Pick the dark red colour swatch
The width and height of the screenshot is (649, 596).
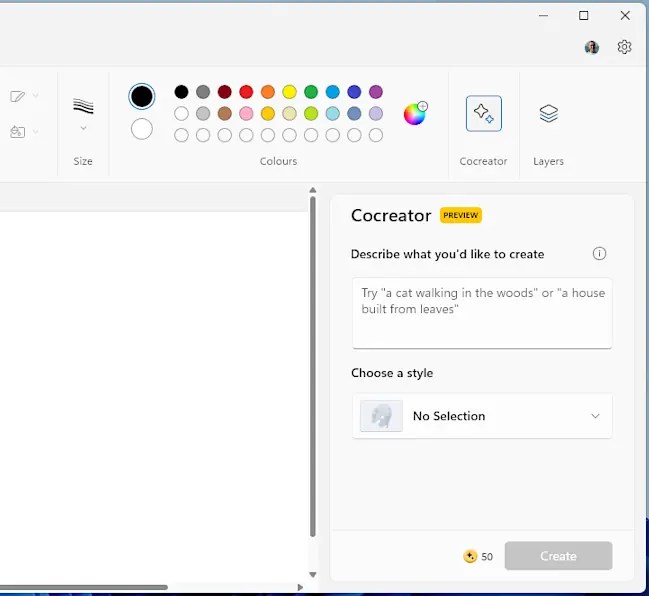[x=225, y=92]
